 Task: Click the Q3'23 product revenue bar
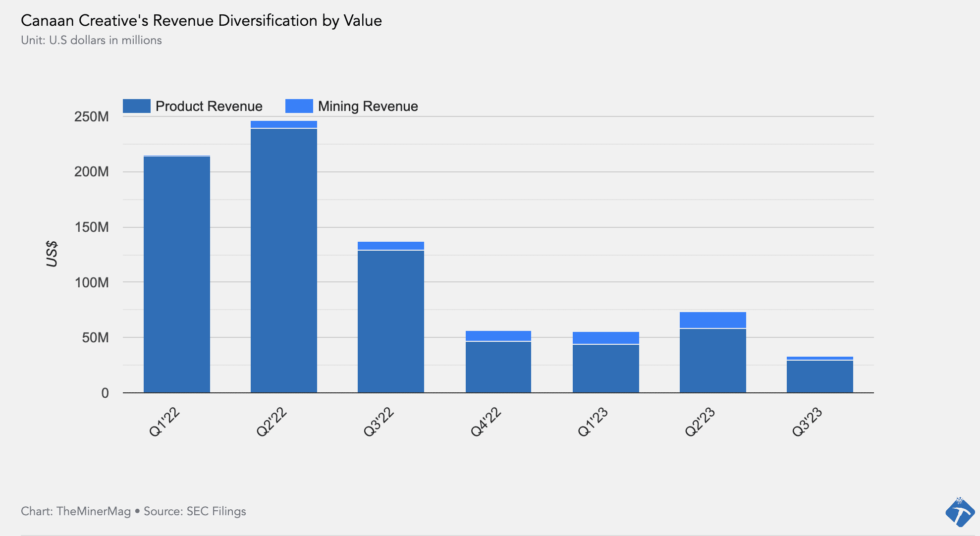pyautogui.click(x=819, y=376)
